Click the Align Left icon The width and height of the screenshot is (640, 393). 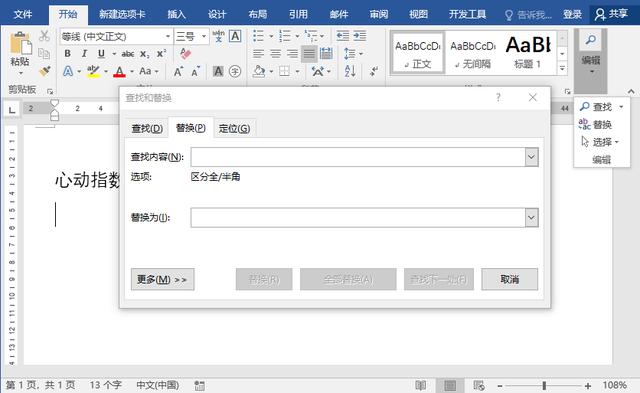tap(258, 53)
